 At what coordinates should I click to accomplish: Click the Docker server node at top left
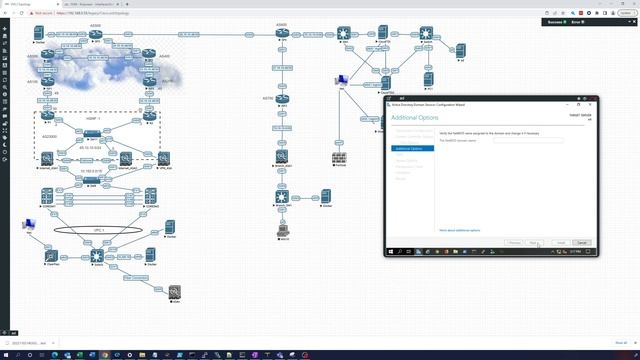tap(39, 33)
